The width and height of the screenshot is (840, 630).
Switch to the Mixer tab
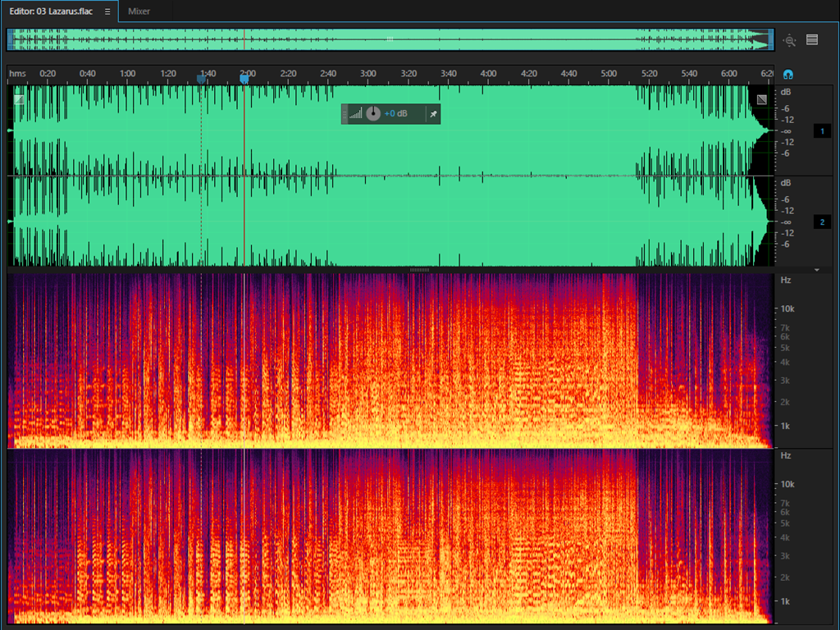(139, 11)
